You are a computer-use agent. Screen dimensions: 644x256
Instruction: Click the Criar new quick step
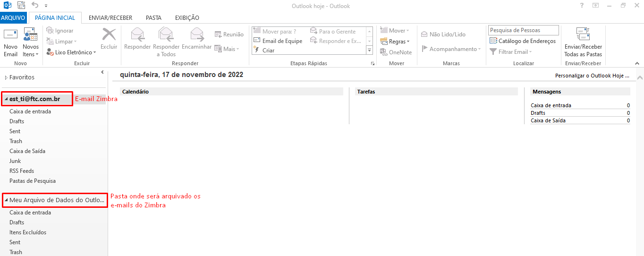pos(264,51)
